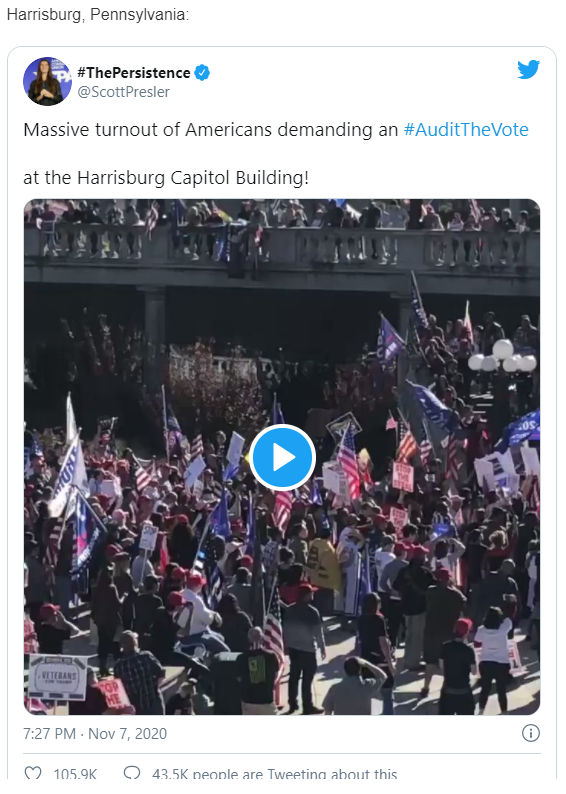Open '43.5K people are Tweeting about this'
The height and width of the screenshot is (794, 566).
[274, 774]
